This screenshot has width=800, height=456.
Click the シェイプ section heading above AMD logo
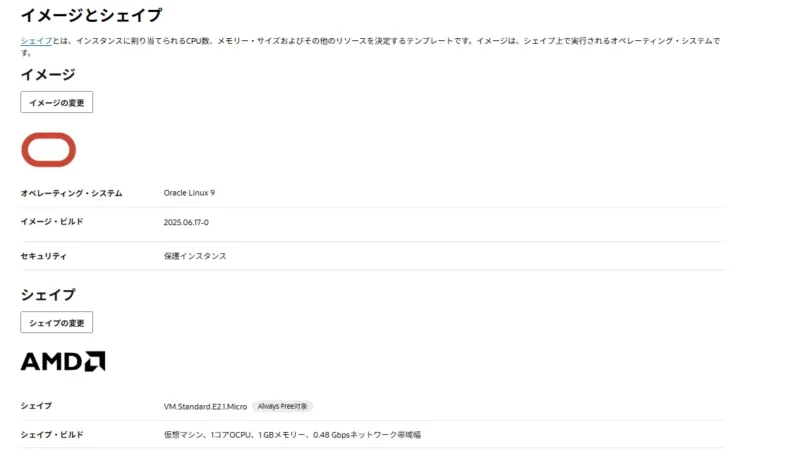tap(48, 295)
